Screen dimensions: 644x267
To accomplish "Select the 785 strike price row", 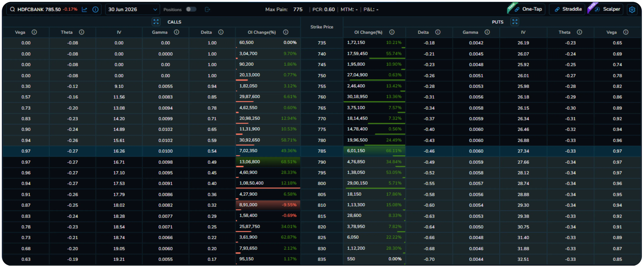I will click(x=322, y=151).
